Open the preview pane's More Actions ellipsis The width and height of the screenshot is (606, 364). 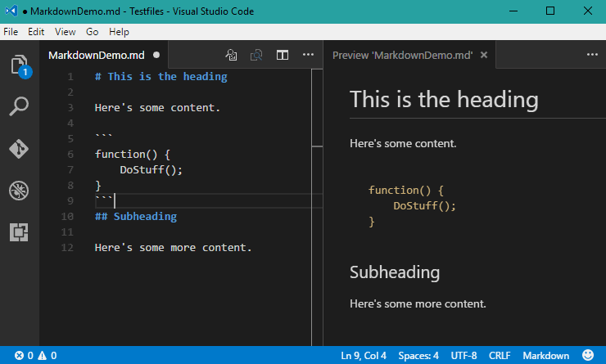point(592,55)
